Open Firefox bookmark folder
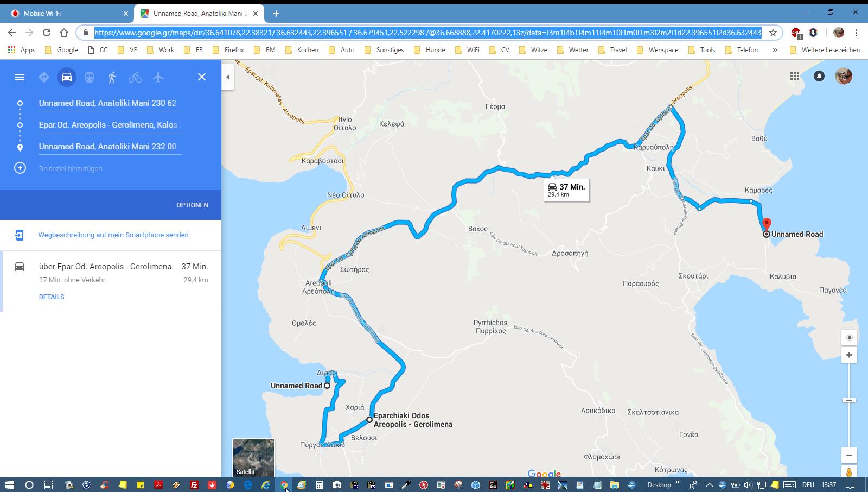Viewport: 868px width, 492px height. click(228, 49)
